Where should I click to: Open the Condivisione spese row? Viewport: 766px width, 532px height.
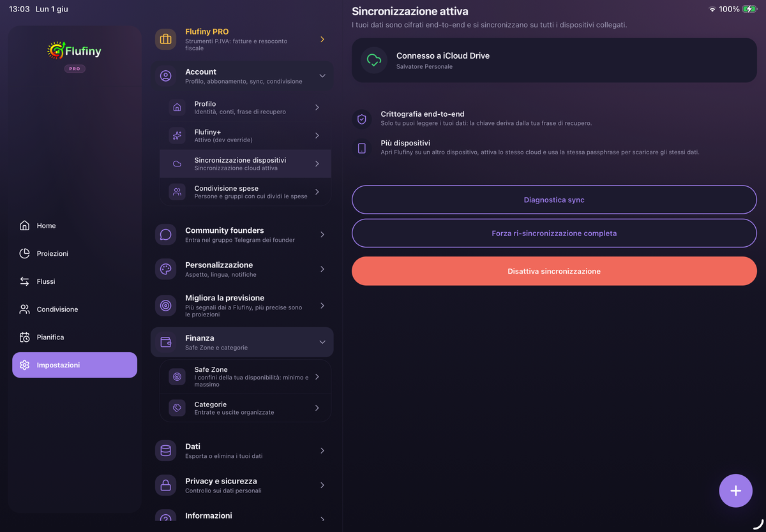[245, 192]
